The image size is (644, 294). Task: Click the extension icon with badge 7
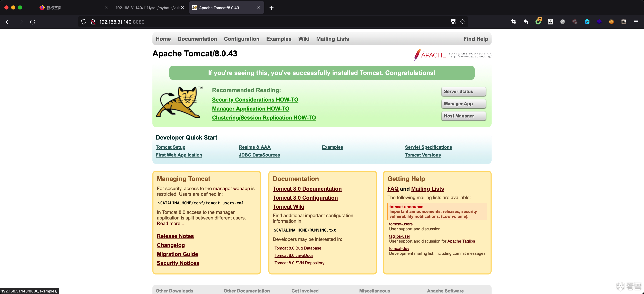(538, 22)
